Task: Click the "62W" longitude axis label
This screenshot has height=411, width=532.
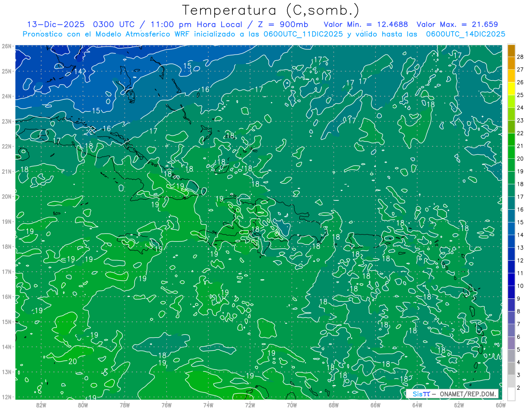Action: pyautogui.click(x=459, y=405)
